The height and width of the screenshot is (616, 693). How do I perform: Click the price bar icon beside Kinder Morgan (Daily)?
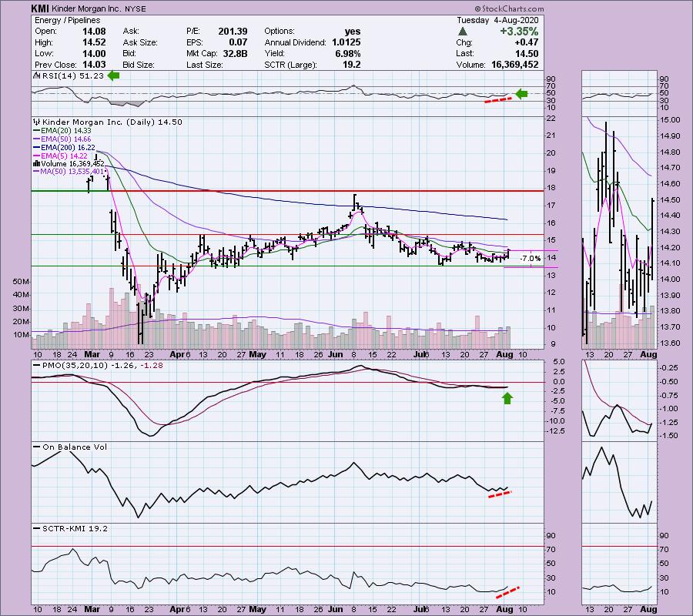36,122
